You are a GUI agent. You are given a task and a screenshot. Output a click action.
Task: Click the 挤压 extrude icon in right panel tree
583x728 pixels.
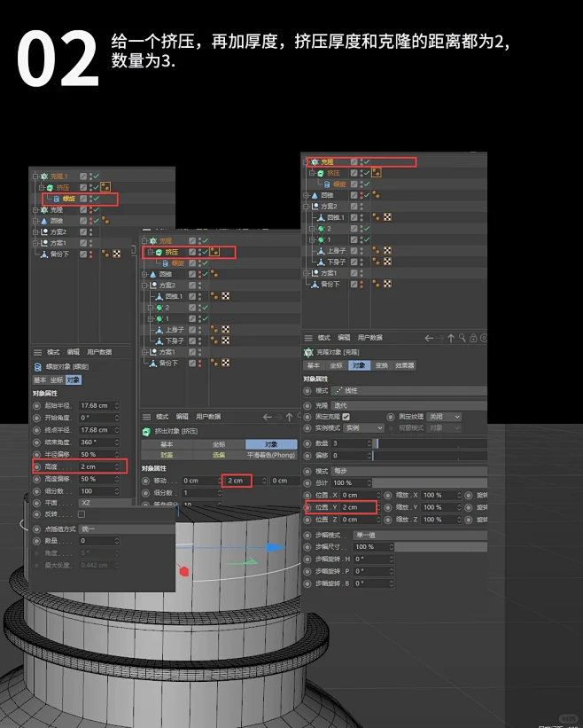[x=321, y=173]
